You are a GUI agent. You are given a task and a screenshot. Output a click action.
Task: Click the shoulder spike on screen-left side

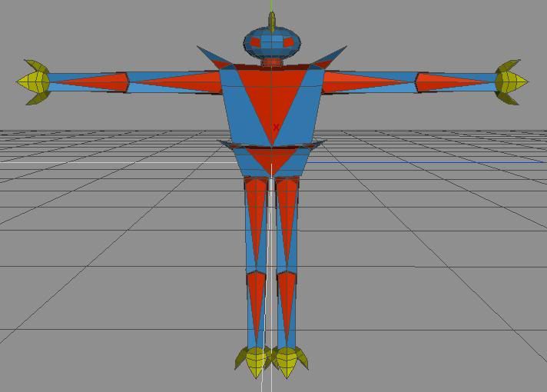[215, 58]
